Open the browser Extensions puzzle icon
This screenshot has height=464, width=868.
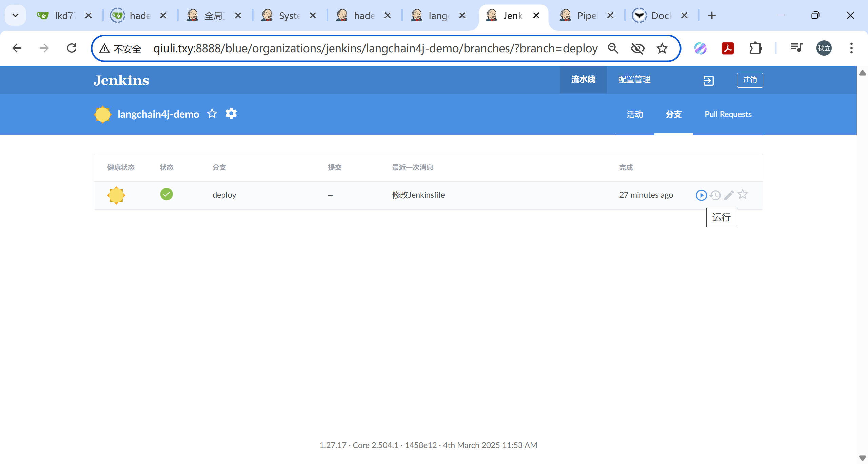755,48
